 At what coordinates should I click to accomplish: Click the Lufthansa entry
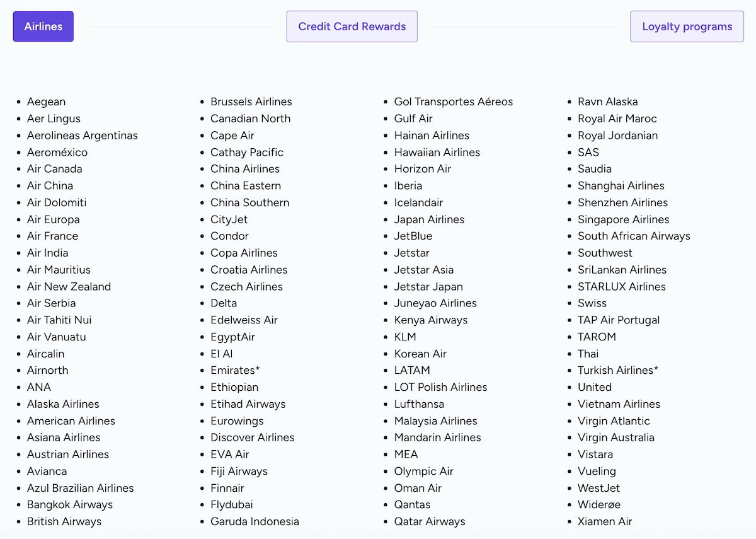[x=419, y=404]
